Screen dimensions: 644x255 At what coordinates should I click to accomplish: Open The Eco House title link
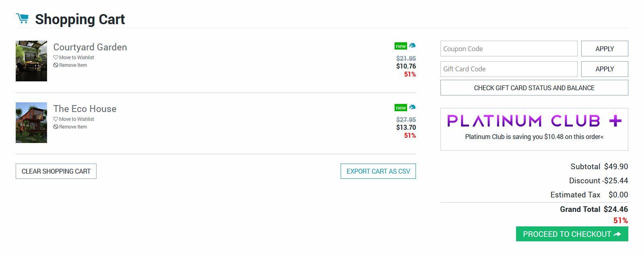[x=85, y=109]
